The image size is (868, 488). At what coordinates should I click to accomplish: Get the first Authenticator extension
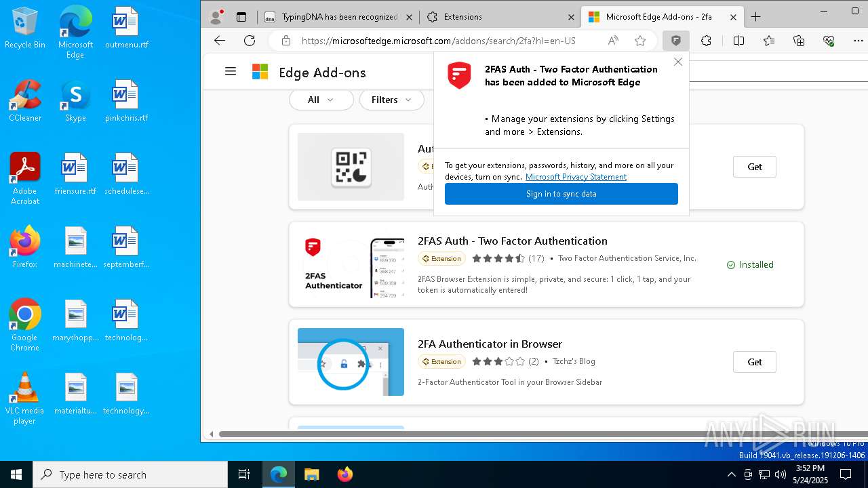point(755,167)
